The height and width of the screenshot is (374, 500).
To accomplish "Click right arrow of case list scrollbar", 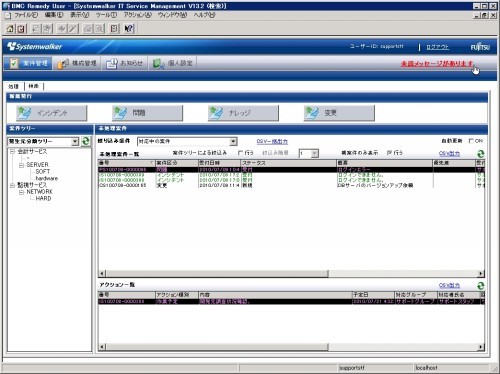I will (481, 274).
